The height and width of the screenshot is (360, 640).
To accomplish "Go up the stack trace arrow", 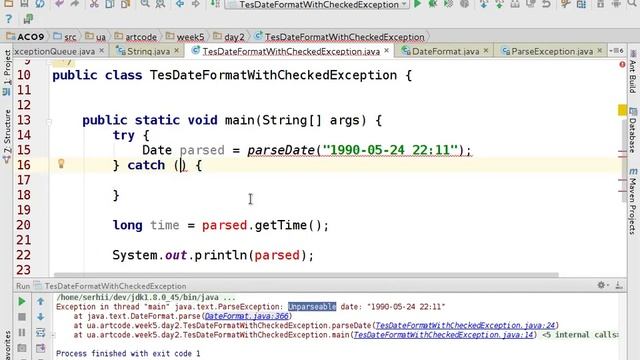I will (40, 301).
